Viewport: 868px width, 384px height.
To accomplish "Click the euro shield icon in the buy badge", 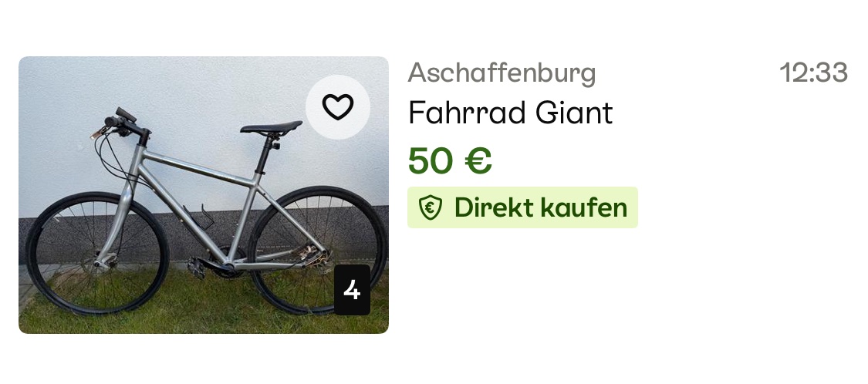I will pos(430,208).
